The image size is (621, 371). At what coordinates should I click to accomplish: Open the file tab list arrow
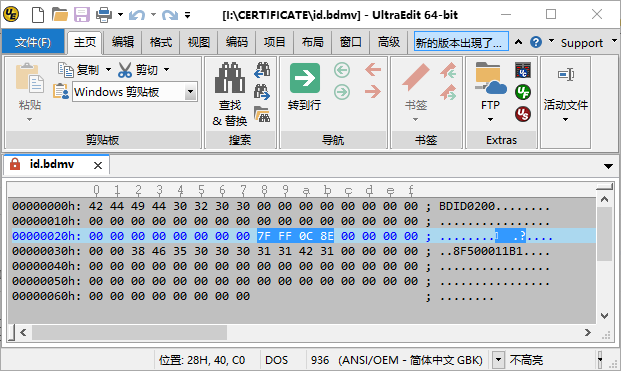[608, 166]
